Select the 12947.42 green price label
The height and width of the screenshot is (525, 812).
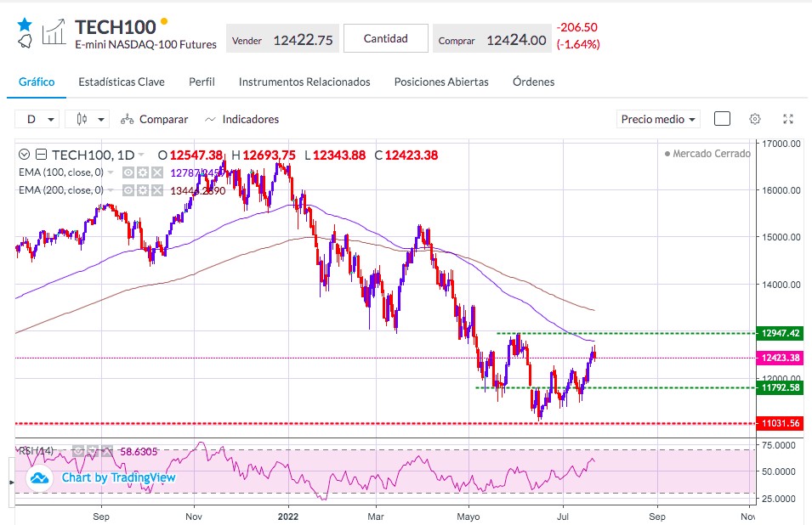tap(780, 333)
